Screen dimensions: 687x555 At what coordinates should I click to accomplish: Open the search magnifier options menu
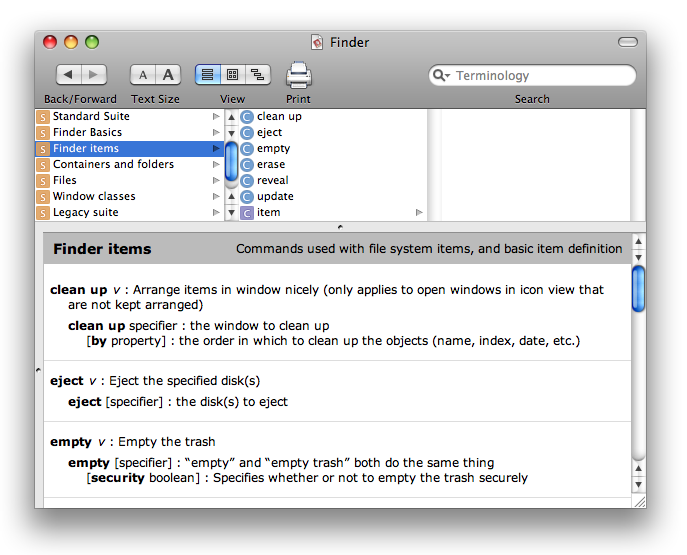[441, 75]
